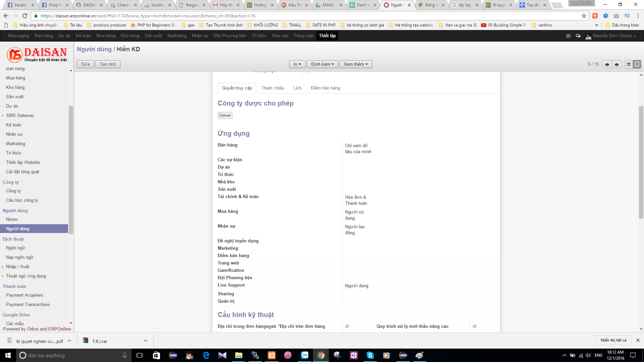This screenshot has height=362, width=644.
Task: Click the Tạo mới create button
Action: pos(107,64)
